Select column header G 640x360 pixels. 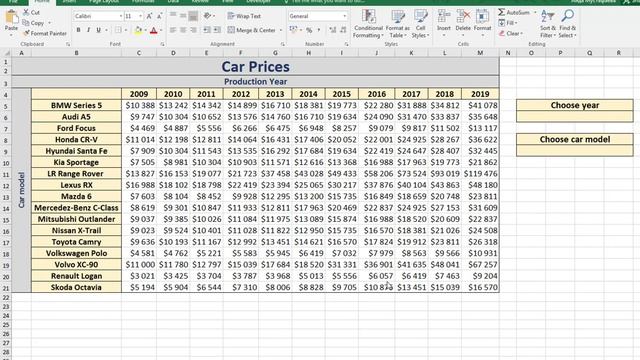(275, 53)
